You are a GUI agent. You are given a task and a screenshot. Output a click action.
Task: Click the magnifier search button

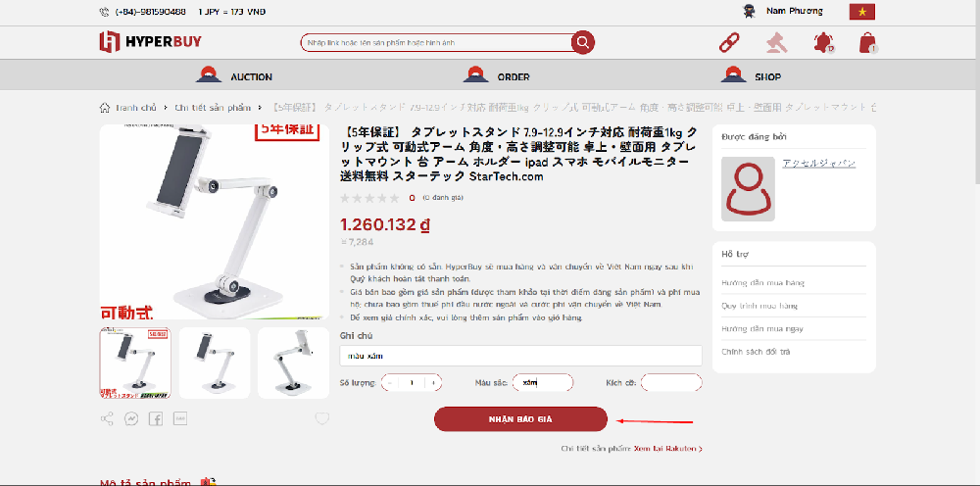pos(582,42)
